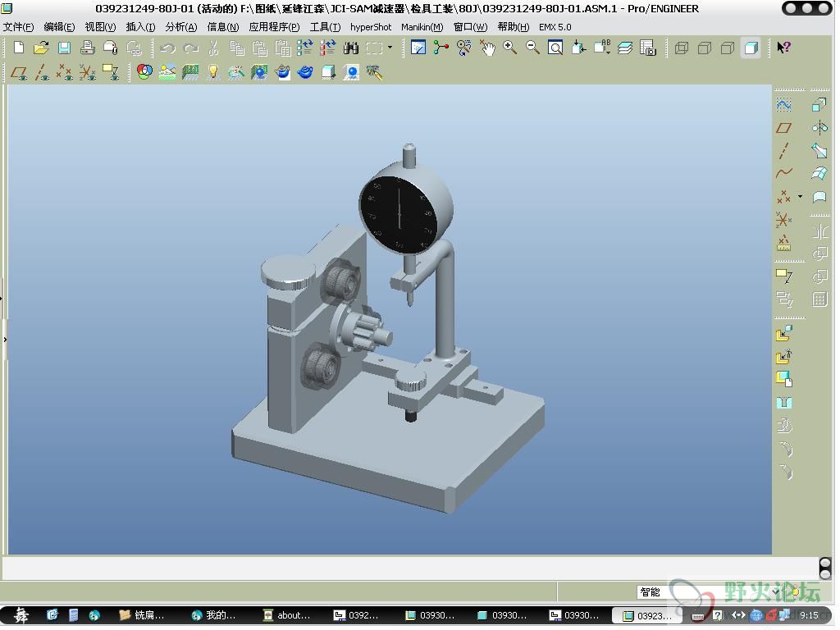The height and width of the screenshot is (630, 840).
Task: Toggle datum planes display
Action: pos(20,72)
